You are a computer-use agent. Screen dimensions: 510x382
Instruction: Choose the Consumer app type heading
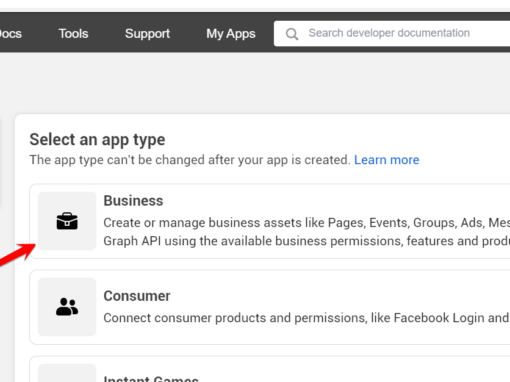[137, 296]
